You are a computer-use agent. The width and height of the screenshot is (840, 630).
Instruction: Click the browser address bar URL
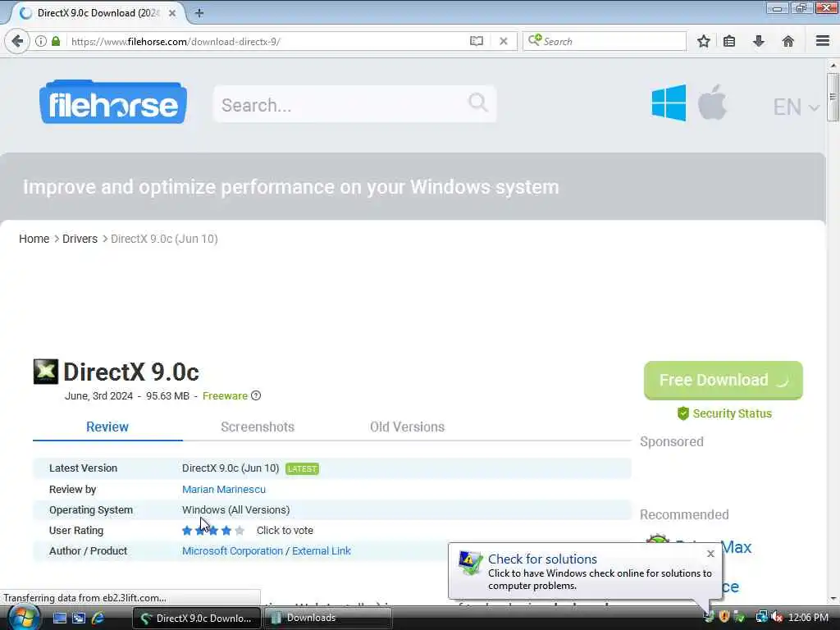click(176, 41)
